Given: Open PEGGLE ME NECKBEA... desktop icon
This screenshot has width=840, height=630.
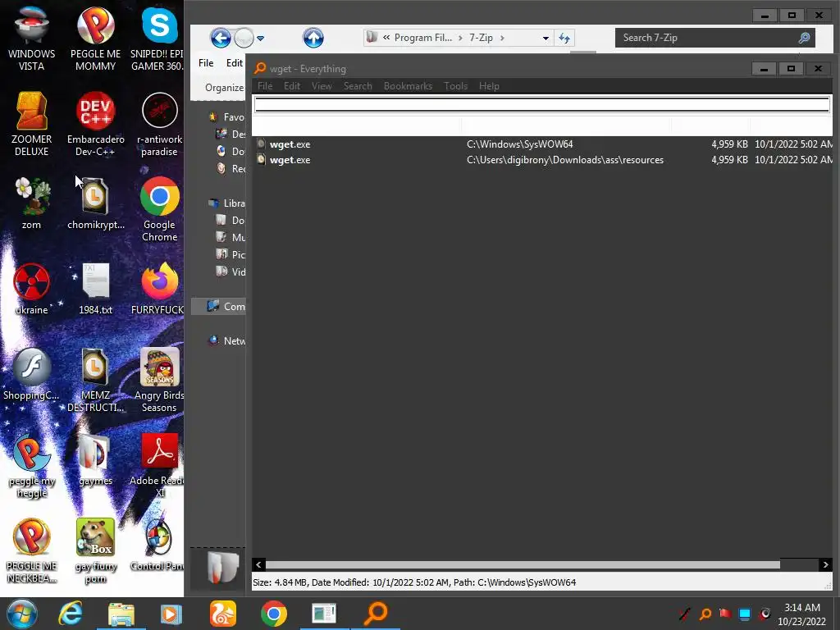Looking at the screenshot, I should [x=31, y=550].
